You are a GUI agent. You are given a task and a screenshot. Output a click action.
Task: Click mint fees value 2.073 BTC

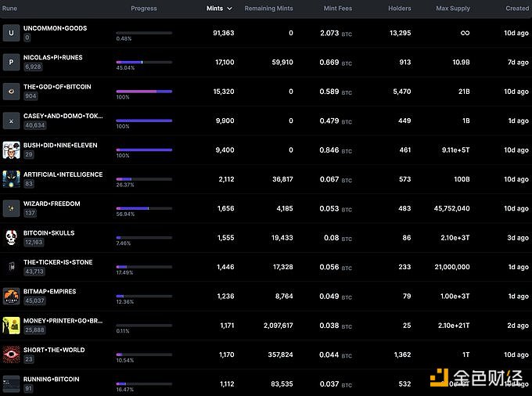(336, 33)
